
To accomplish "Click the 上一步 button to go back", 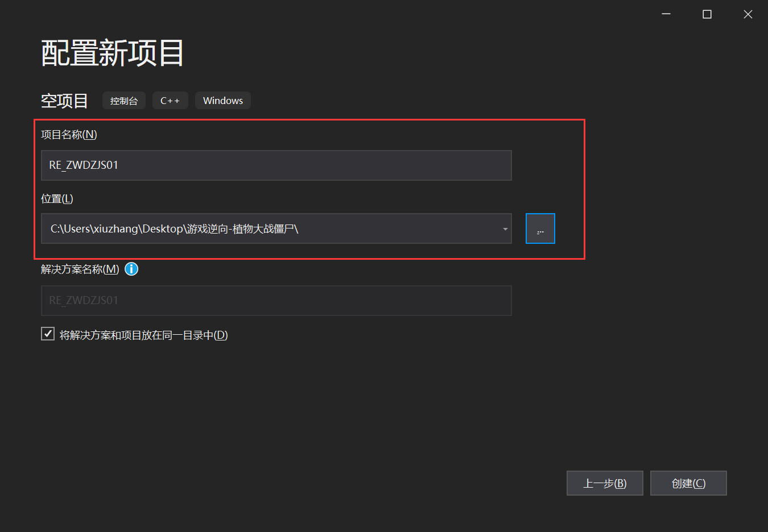I will 605,483.
